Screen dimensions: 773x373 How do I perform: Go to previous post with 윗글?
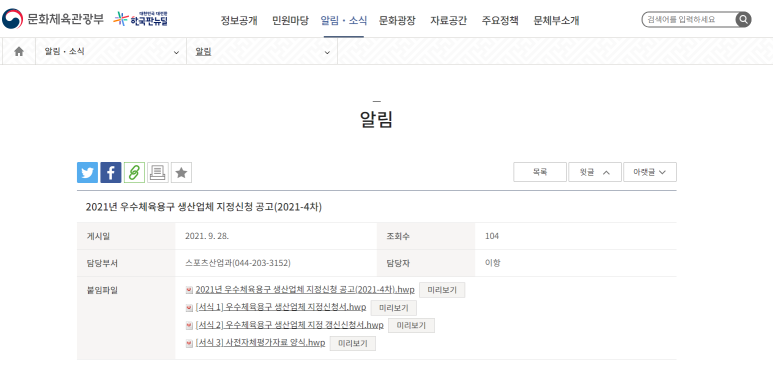tap(595, 172)
